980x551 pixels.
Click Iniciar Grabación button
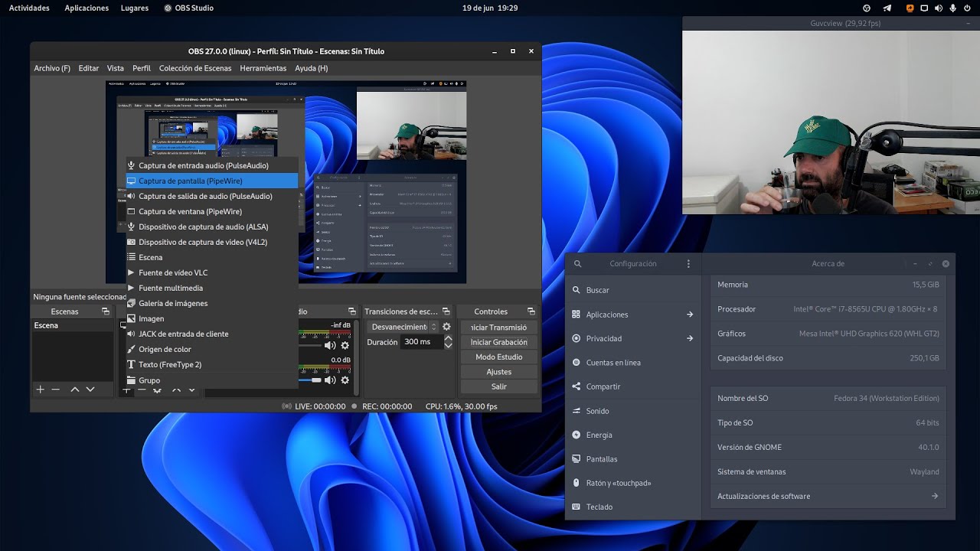(x=499, y=342)
